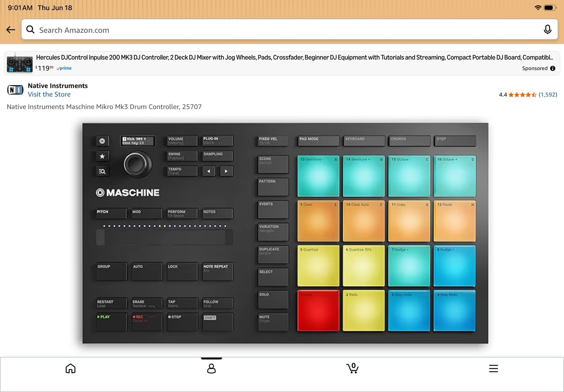Open the star rating breakdown

coord(522,94)
